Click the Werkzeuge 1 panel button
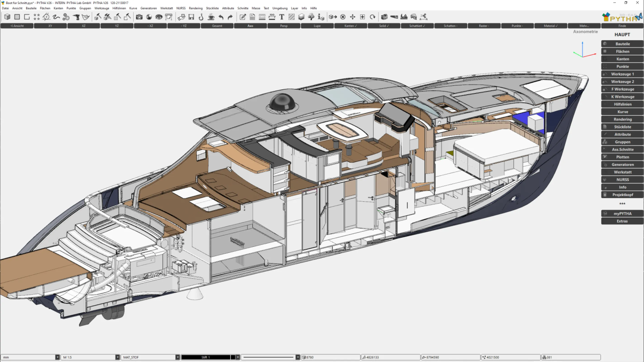This screenshot has height=362, width=644. point(622,74)
